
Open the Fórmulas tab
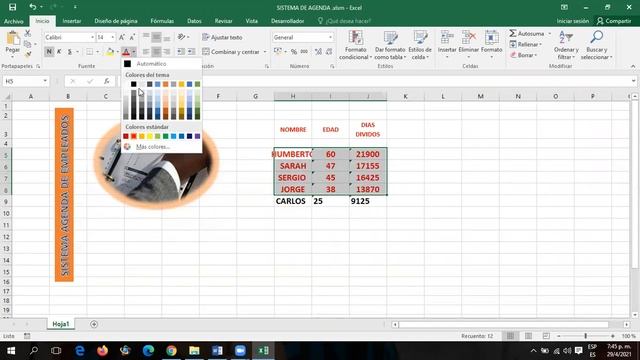tap(162, 21)
